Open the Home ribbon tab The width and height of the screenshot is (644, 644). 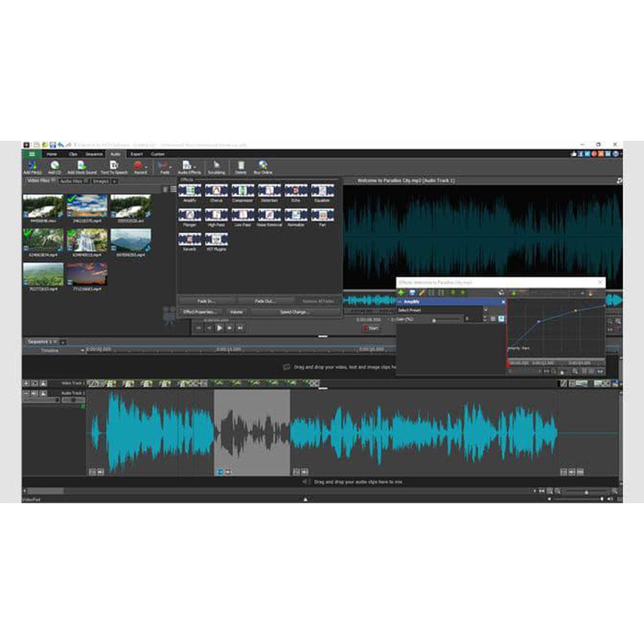click(52, 154)
